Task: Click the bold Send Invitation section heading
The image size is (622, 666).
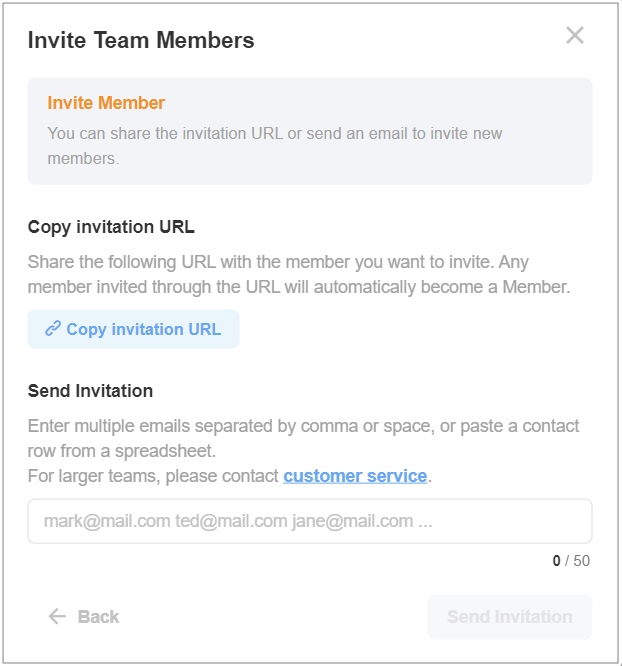Action: pos(90,391)
